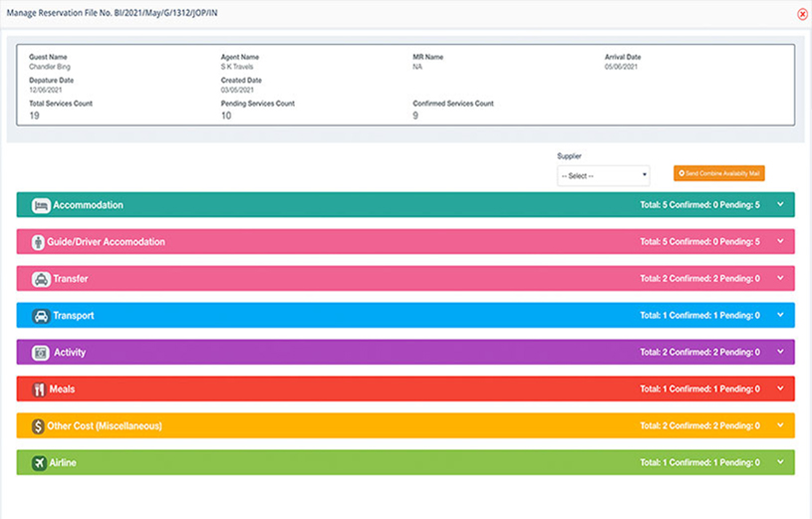The image size is (812, 519).
Task: Expand the Airline section chevron
Action: (780, 462)
